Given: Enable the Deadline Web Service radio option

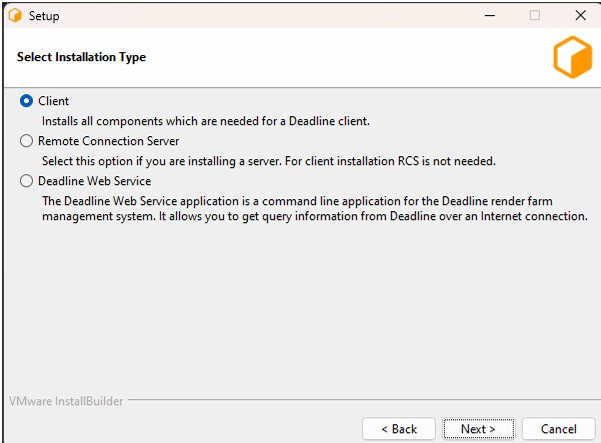Looking at the screenshot, I should [x=26, y=181].
